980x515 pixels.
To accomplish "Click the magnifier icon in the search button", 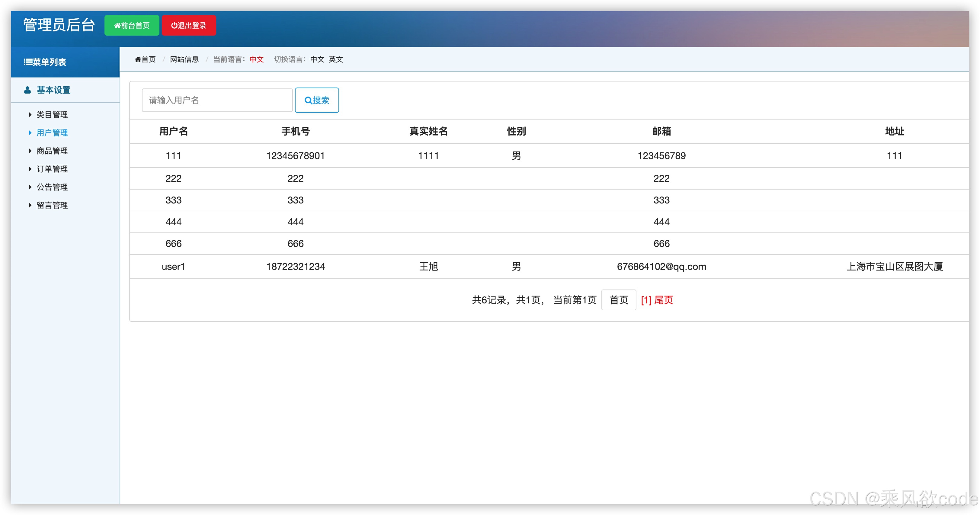I will (308, 101).
